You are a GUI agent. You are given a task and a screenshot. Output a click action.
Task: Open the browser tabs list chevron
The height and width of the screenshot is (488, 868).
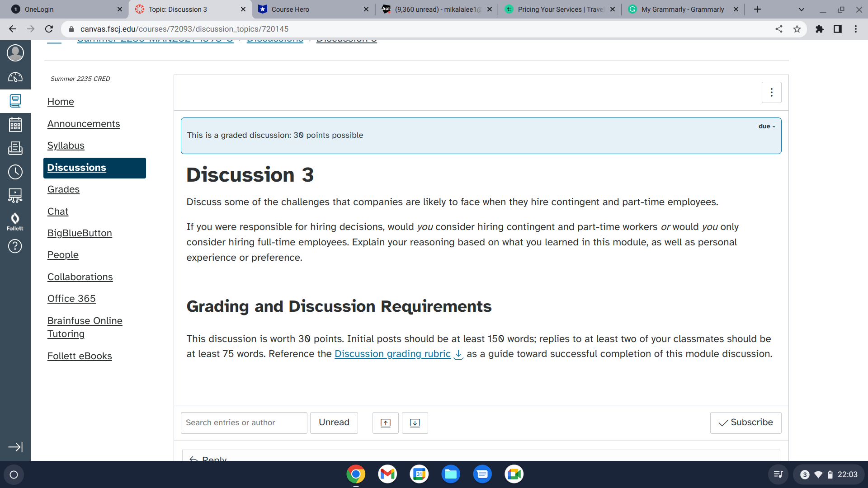tap(801, 9)
